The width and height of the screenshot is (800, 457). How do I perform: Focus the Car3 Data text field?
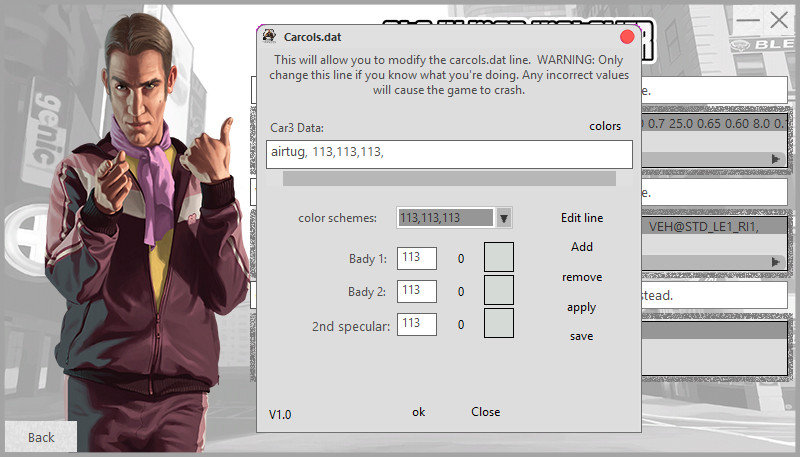450,154
